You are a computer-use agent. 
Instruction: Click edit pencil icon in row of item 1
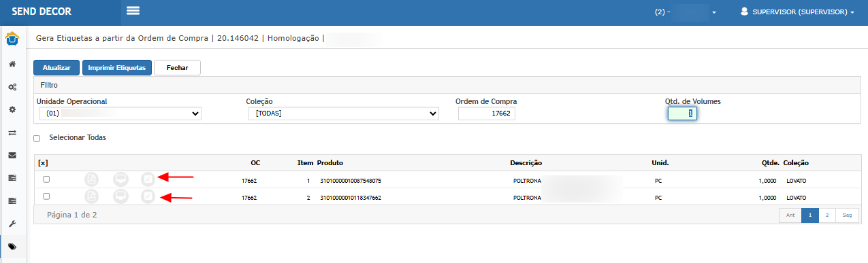tap(148, 179)
